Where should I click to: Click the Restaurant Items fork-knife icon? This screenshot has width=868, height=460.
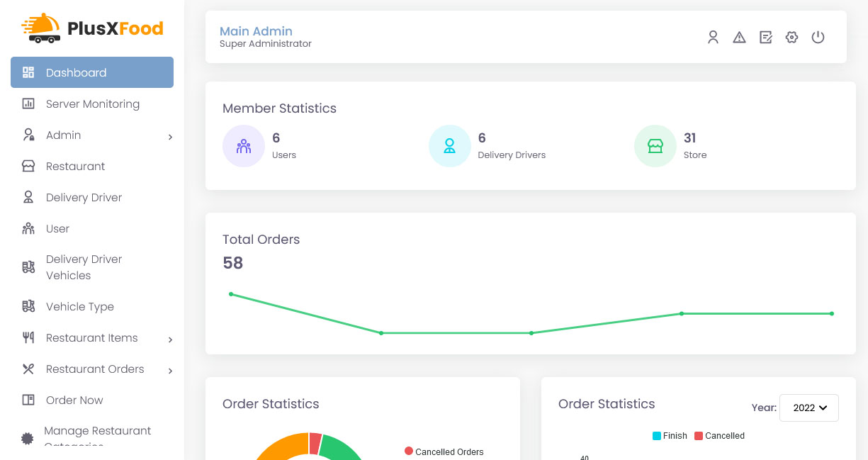[x=28, y=337]
